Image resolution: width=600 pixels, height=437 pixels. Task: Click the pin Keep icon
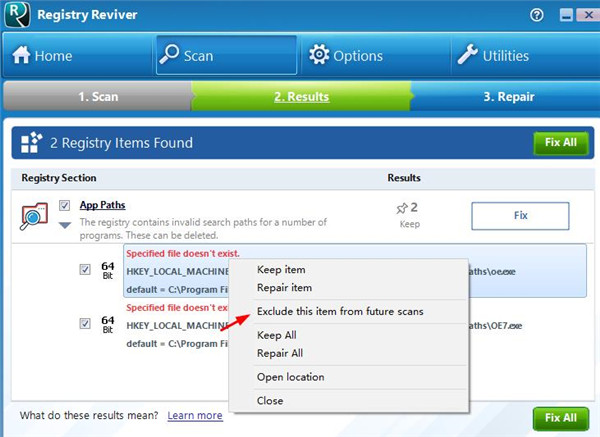click(x=402, y=208)
